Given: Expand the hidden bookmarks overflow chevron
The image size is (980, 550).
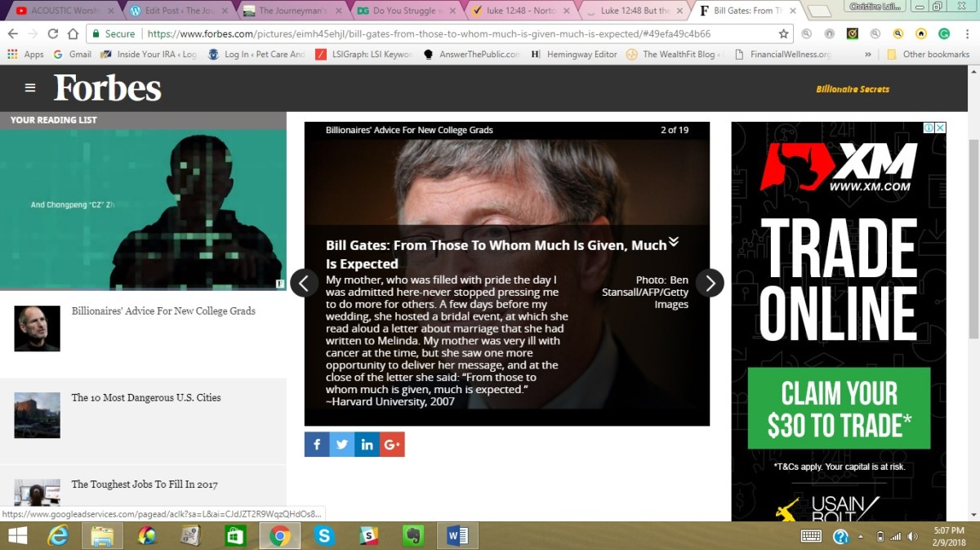Looking at the screenshot, I should [867, 55].
